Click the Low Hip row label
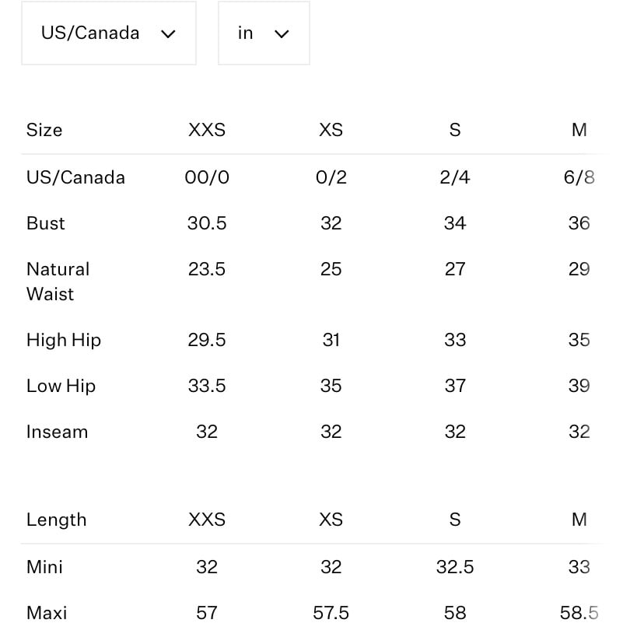This screenshot has height=644, width=644. (x=61, y=386)
